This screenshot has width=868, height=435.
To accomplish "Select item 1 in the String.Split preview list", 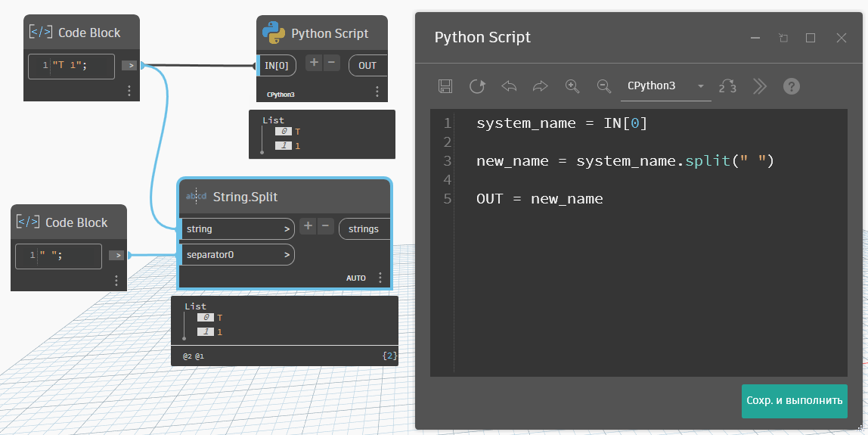I will (x=210, y=332).
